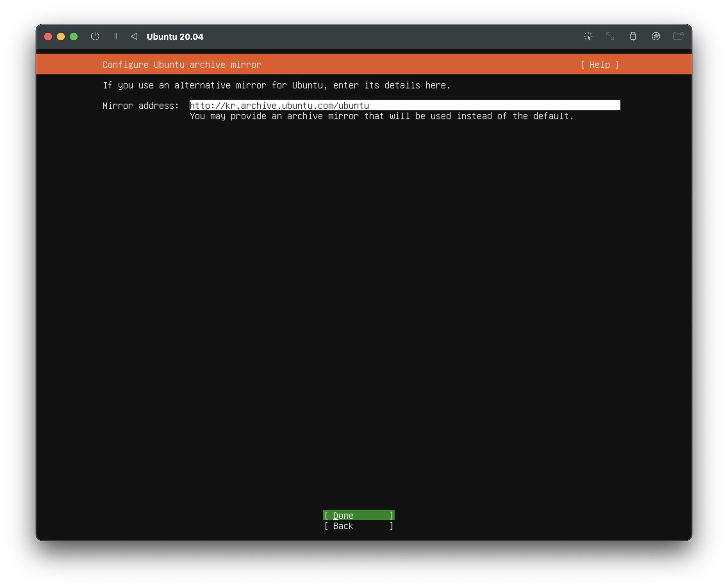This screenshot has height=588, width=728.
Task: Toggle capture mouse cursor icon
Action: [x=588, y=36]
